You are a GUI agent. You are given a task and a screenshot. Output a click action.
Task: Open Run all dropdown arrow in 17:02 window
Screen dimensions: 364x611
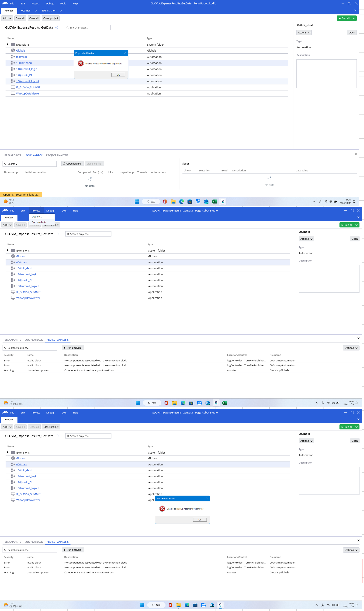356,427
